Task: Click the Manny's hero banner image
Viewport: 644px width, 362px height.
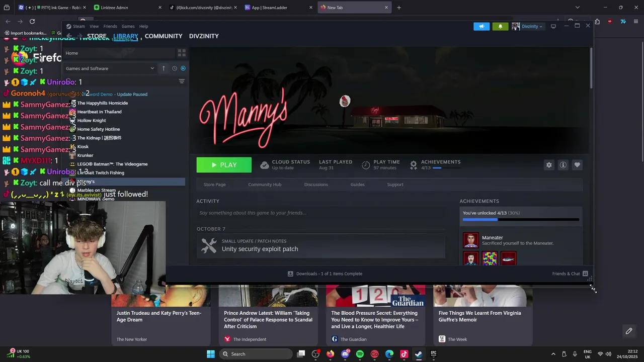Action: tap(388, 101)
